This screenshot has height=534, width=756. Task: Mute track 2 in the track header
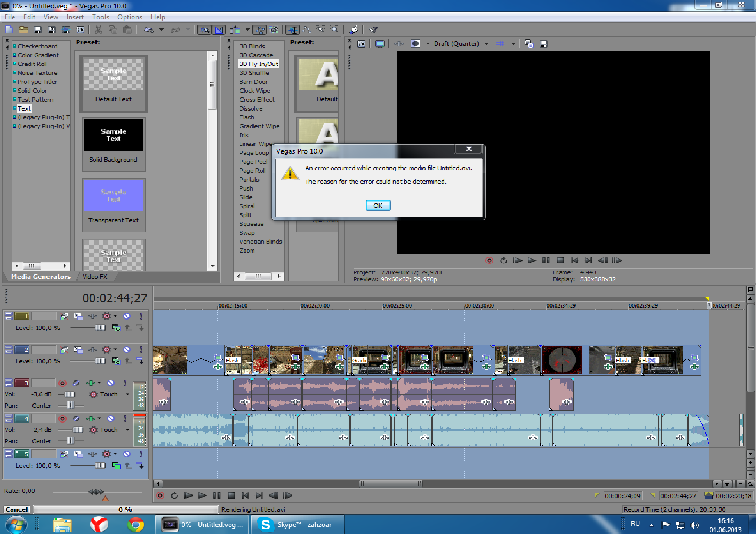coord(127,350)
